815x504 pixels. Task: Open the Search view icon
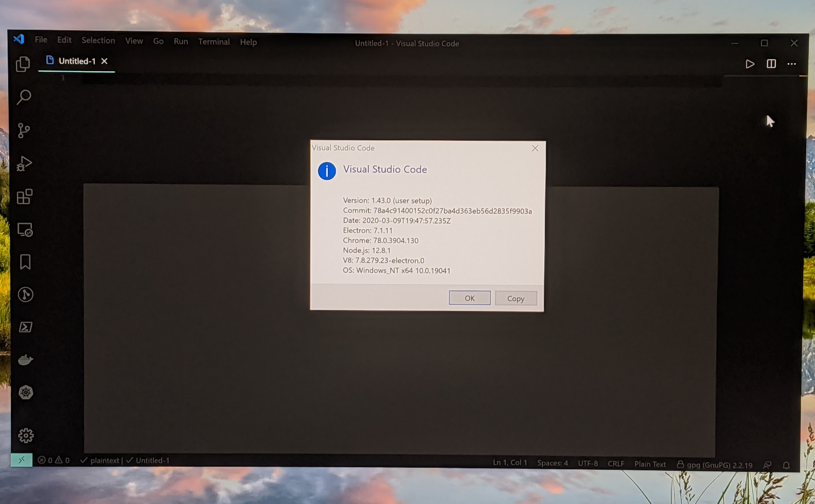(24, 97)
